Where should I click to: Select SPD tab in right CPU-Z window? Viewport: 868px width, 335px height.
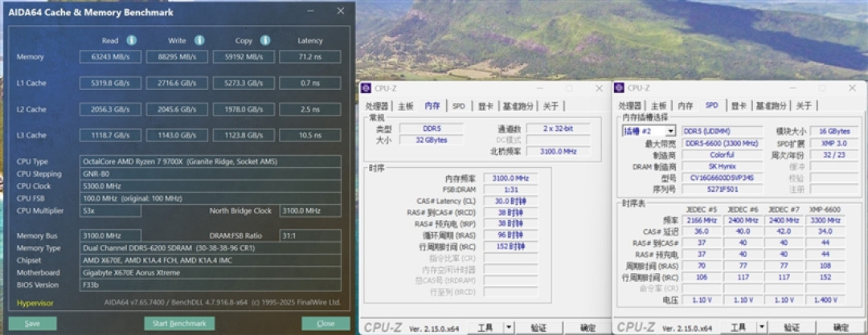coord(711,105)
